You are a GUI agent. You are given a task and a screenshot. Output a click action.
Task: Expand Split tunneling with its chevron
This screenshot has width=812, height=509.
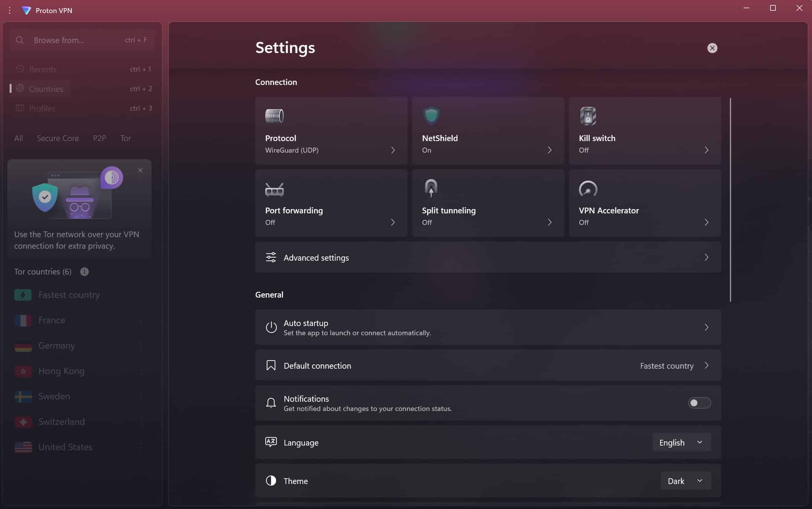pos(550,222)
